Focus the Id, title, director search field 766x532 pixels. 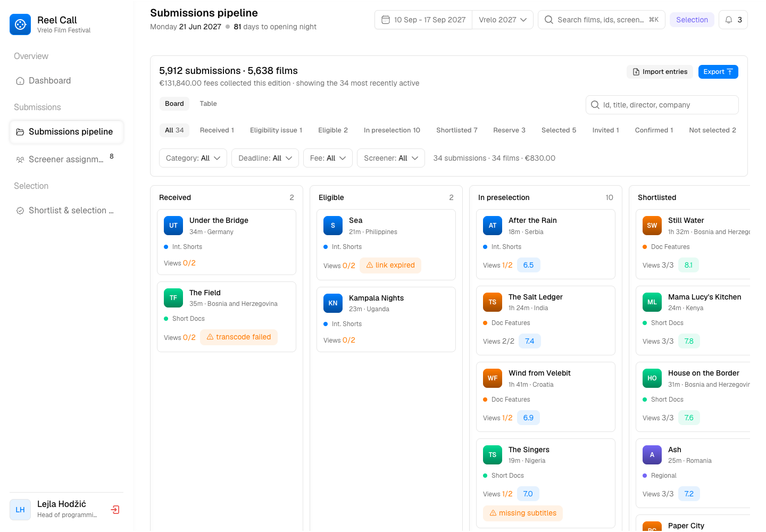(x=662, y=105)
